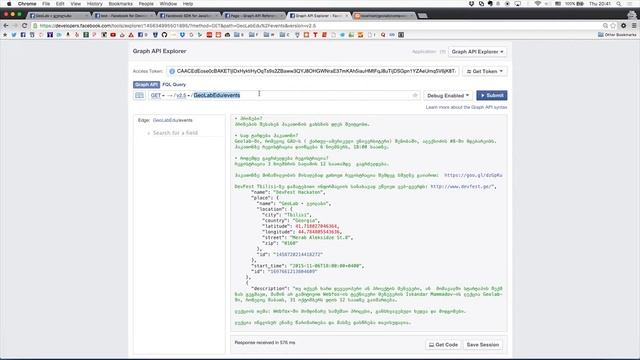Open the Chrome application menu
This screenshot has width=640, height=360.
pos(27,4)
